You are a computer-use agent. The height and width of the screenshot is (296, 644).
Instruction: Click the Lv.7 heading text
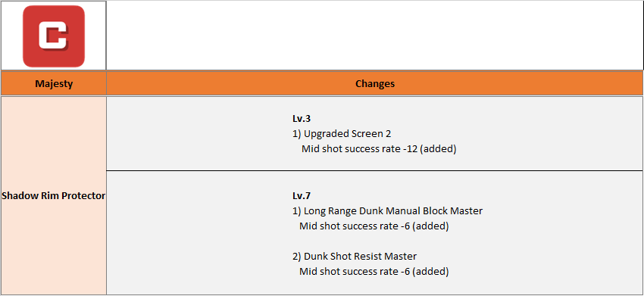click(302, 196)
